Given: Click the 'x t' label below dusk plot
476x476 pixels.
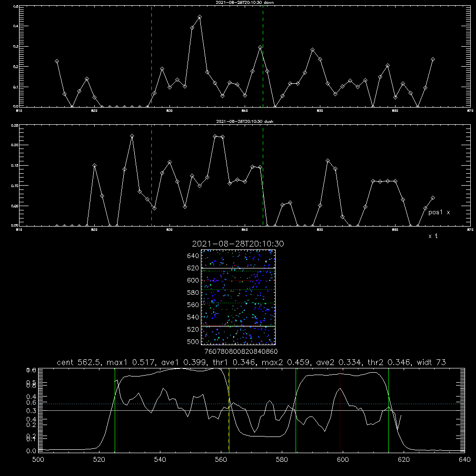Looking at the screenshot, I should point(433,236).
